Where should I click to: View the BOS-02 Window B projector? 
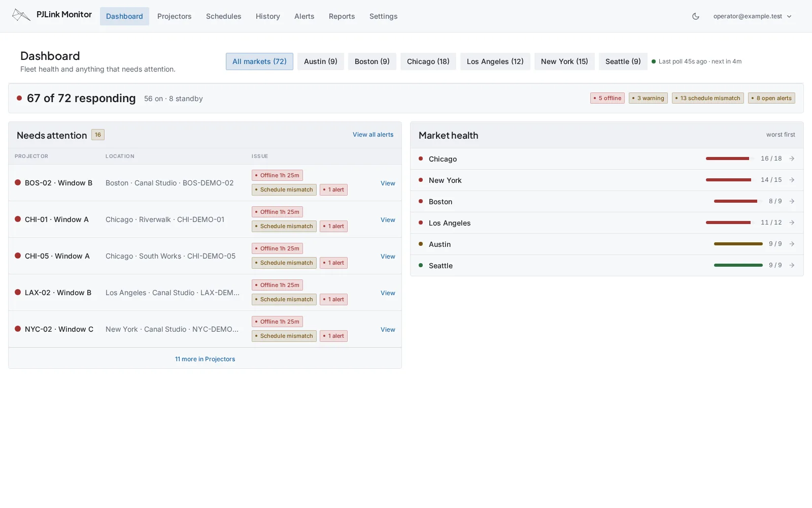point(388,183)
